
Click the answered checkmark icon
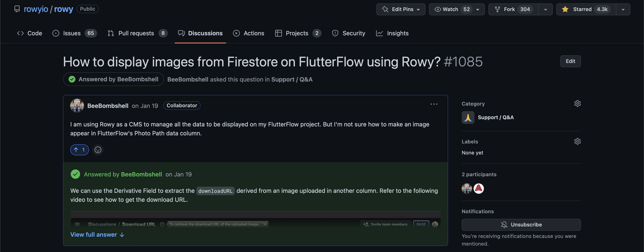point(72,79)
